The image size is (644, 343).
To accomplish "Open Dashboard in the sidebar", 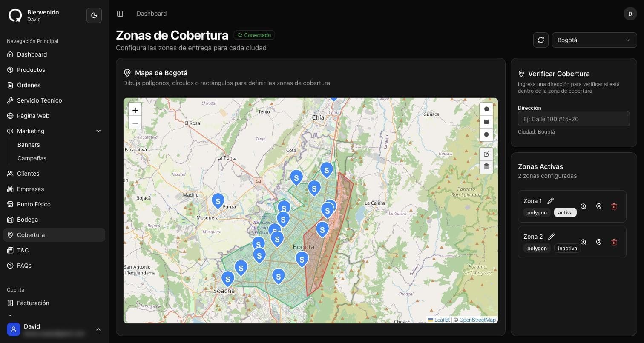I will point(54,54).
